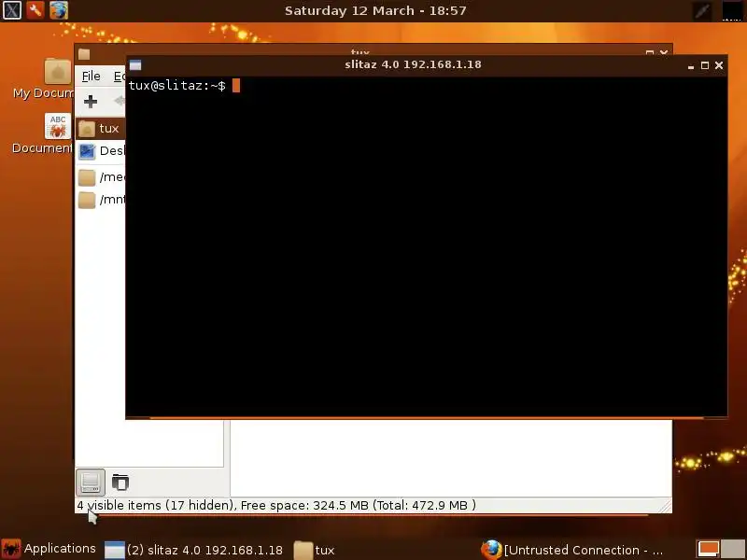Image resolution: width=747 pixels, height=560 pixels.
Task: Switch to Untrusted Connection Firefox taskbar entry
Action: (x=572, y=550)
